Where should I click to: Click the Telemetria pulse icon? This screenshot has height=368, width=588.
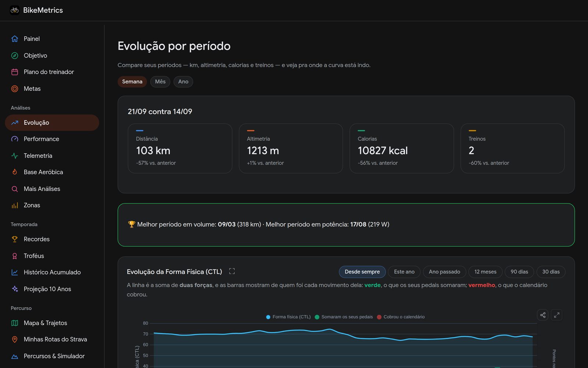coord(15,156)
